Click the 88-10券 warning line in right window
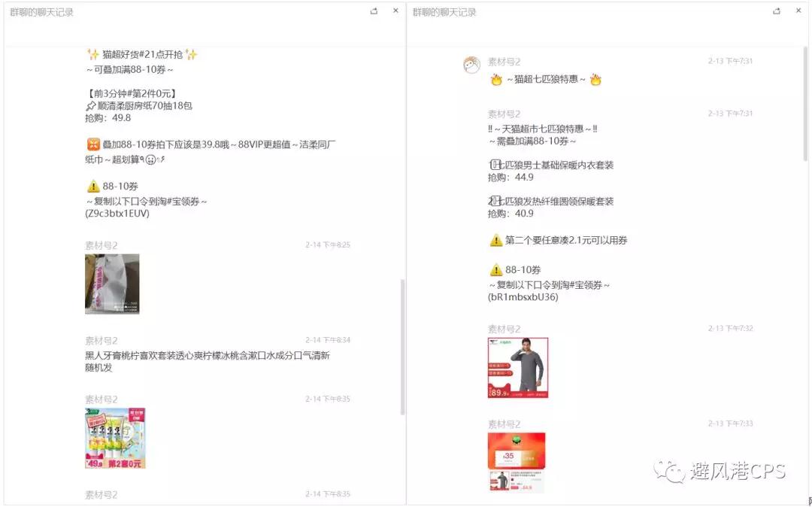 (515, 270)
